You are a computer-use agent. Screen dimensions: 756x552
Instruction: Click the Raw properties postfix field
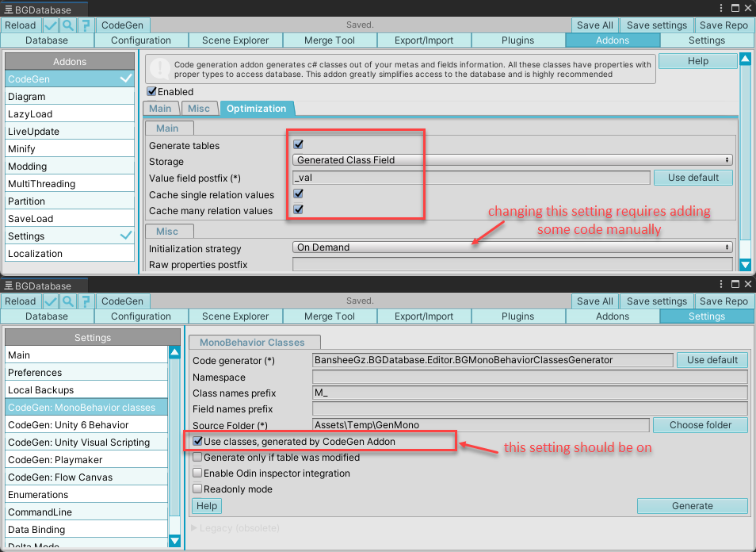513,264
